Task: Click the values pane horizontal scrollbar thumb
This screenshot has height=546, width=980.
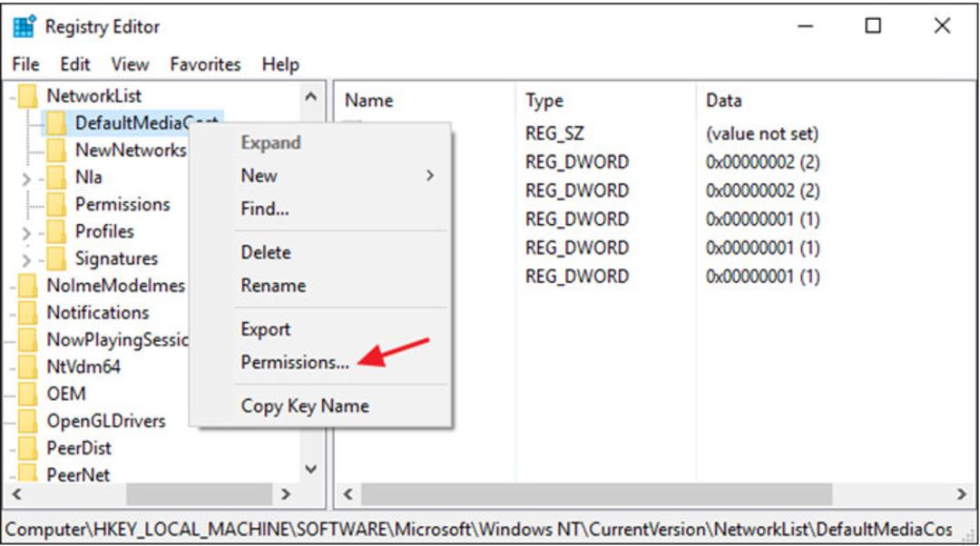Action: [597, 494]
